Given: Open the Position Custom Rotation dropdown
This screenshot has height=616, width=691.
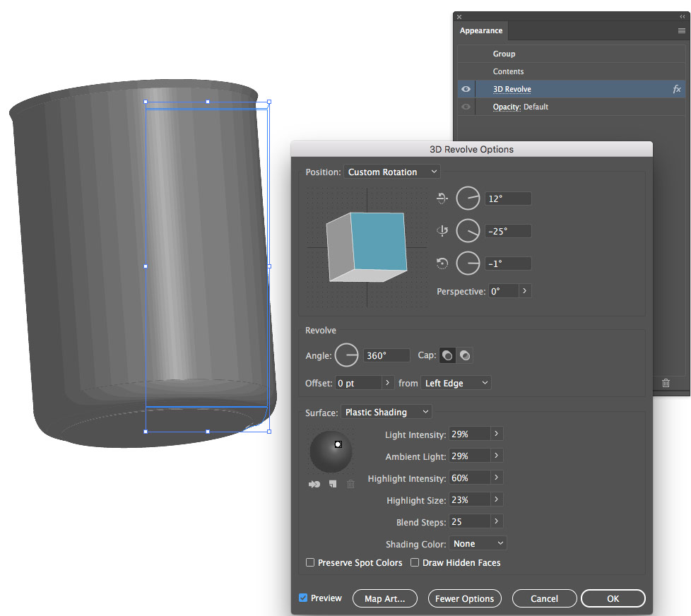Looking at the screenshot, I should tap(391, 172).
